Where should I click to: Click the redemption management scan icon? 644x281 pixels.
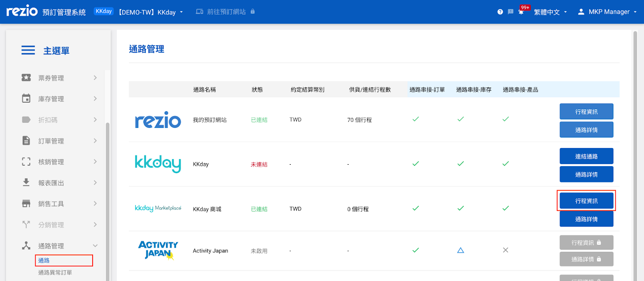26,162
